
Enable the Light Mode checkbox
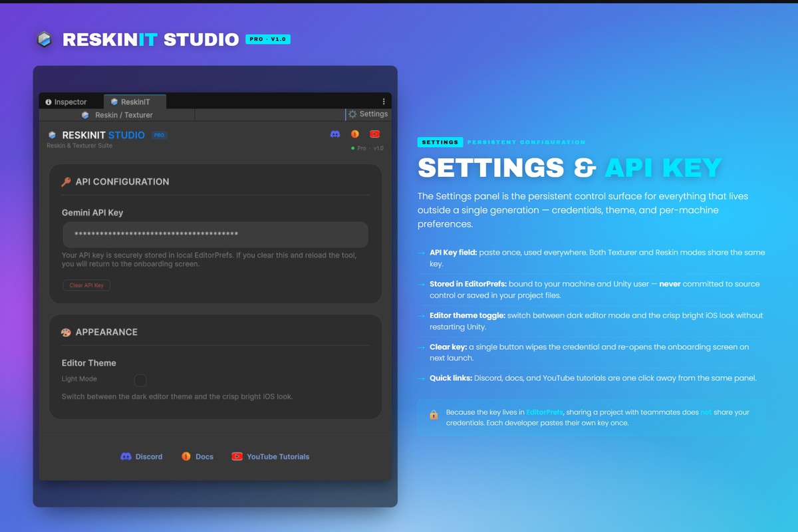coord(140,380)
